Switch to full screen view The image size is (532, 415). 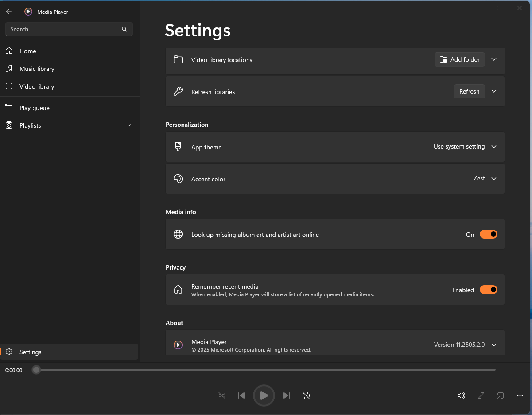coord(481,395)
